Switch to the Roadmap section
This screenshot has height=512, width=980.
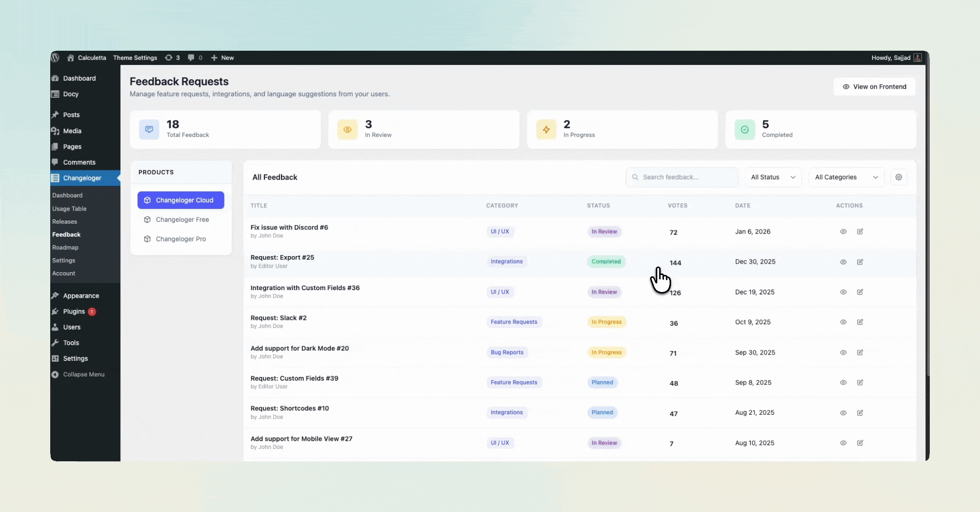coord(65,247)
